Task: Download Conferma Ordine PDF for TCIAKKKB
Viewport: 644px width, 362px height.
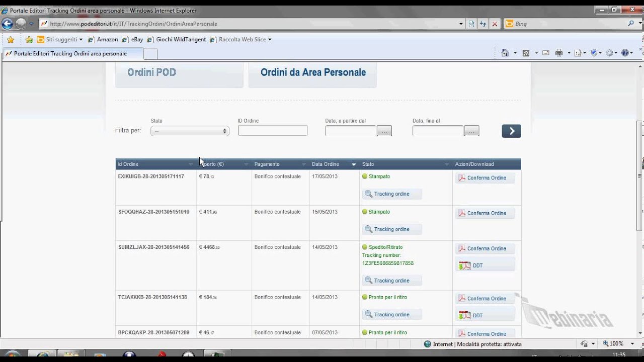Action: (x=485, y=299)
